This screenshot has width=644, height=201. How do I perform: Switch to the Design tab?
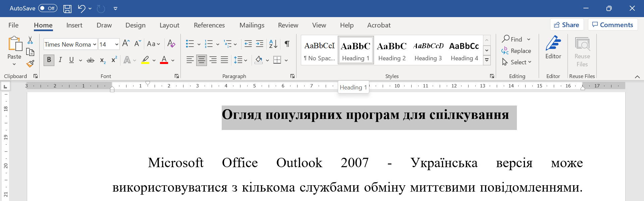136,25
